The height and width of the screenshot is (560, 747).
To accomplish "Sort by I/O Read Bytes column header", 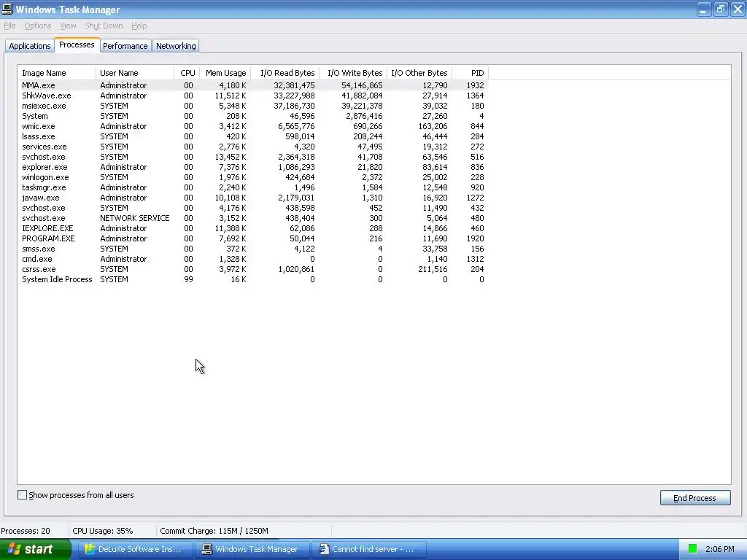I will point(285,73).
